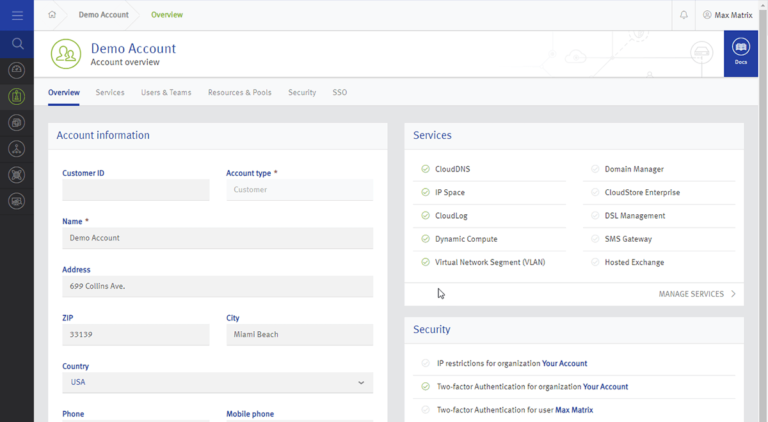
Task: Toggle the CloudDNS service checkmark
Action: point(426,169)
